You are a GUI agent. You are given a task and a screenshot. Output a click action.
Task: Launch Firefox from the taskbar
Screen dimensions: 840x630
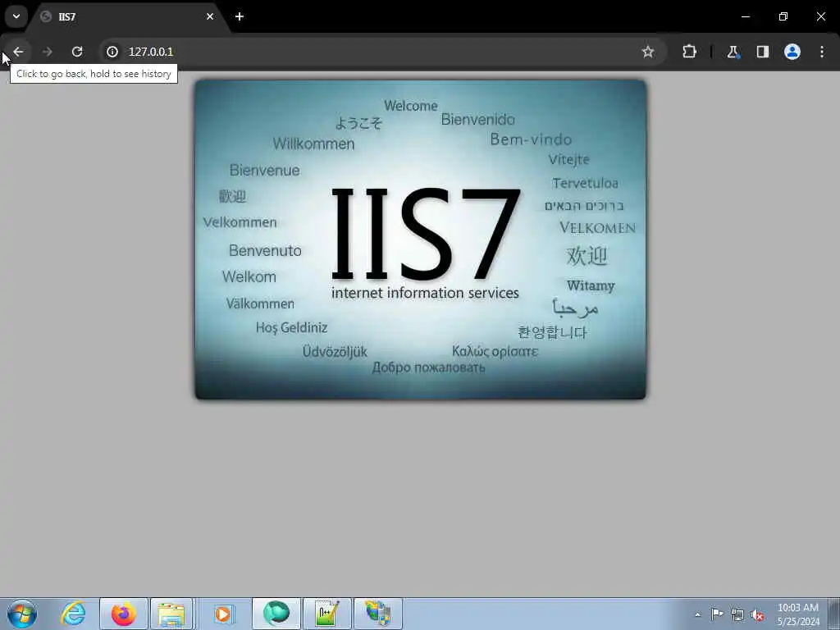click(124, 614)
